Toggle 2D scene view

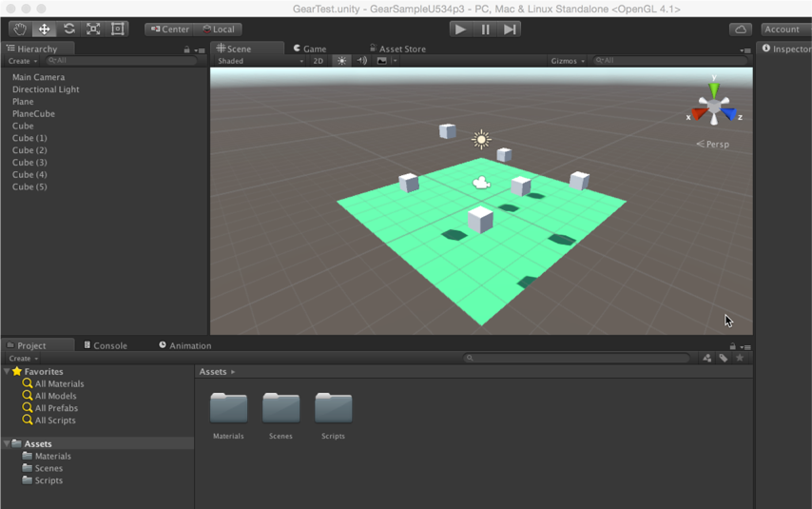[318, 61]
